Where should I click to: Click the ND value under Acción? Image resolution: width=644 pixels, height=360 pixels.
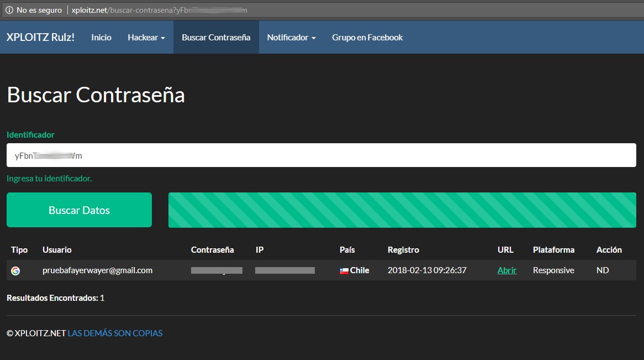(603, 270)
